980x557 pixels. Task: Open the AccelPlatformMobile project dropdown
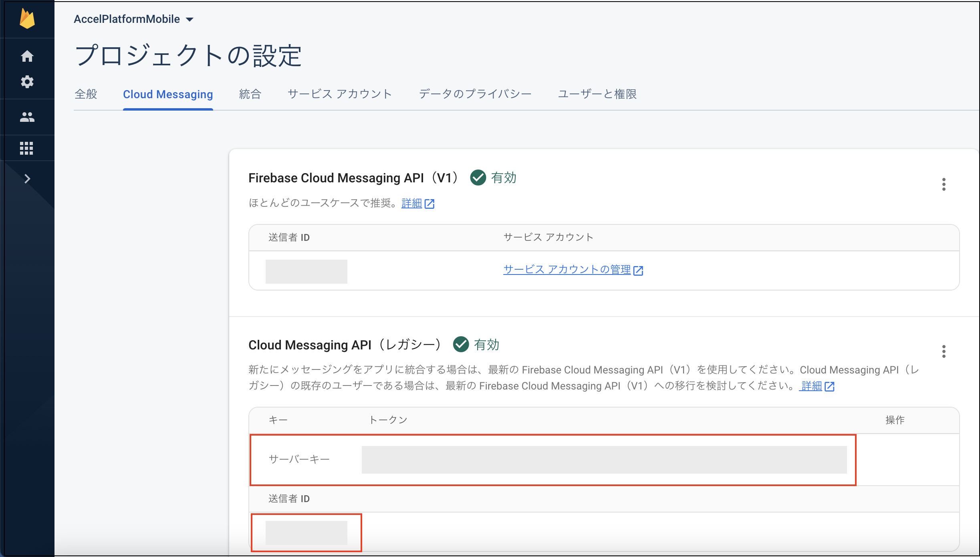[134, 19]
